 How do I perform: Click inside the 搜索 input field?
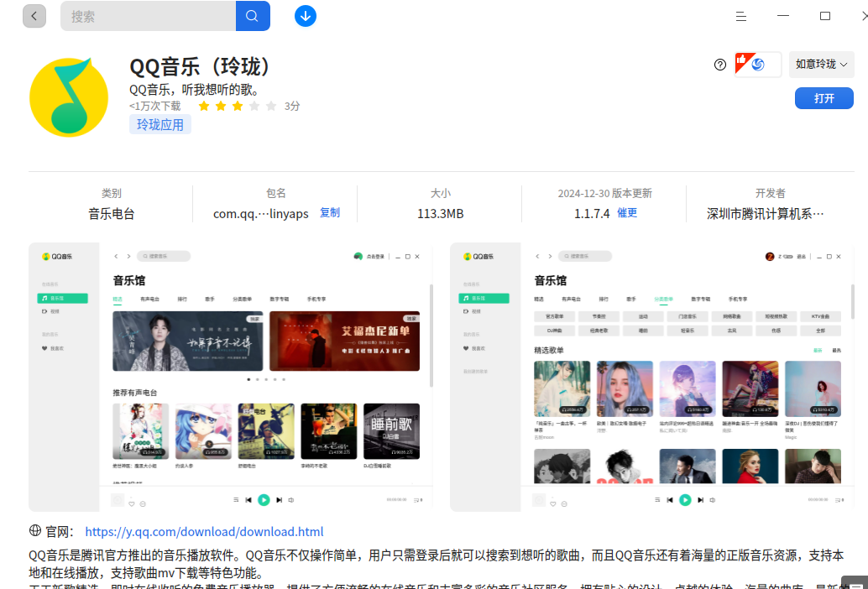148,16
